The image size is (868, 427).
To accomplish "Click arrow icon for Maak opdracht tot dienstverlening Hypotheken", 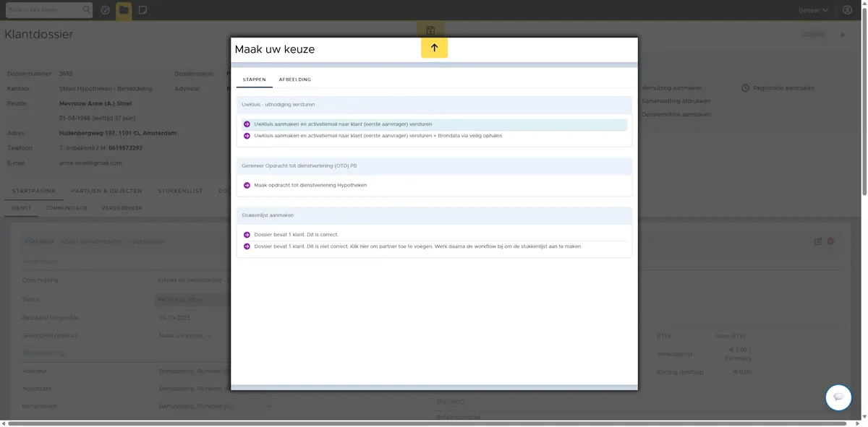I will (247, 185).
